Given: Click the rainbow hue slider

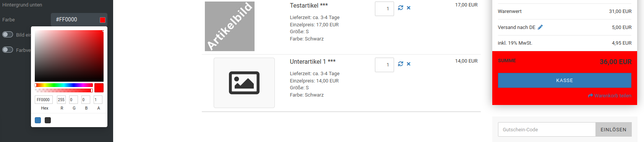Looking at the screenshot, I should pyautogui.click(x=64, y=85).
